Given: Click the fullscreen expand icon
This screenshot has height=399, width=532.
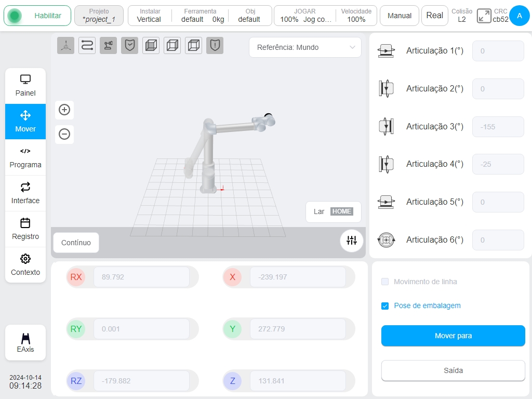Looking at the screenshot, I should coord(484,16).
